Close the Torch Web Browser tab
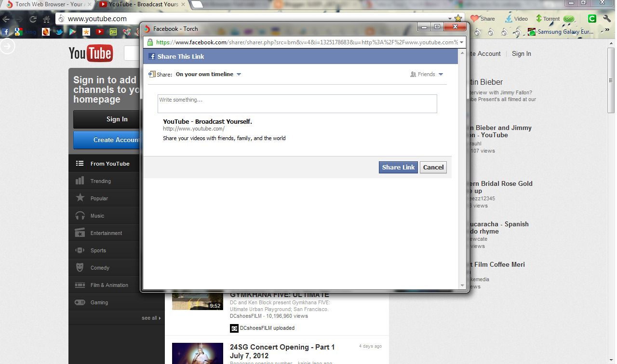The height and width of the screenshot is (364, 617). point(89,4)
